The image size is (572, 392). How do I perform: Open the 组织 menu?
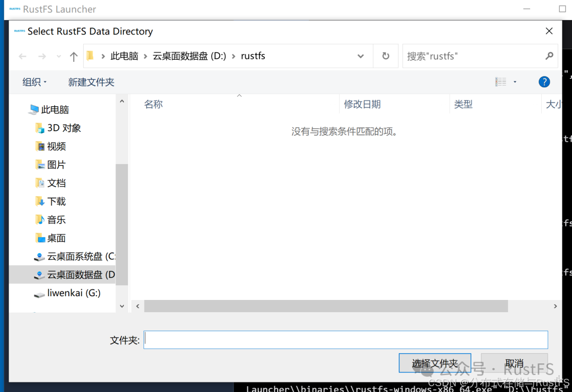[x=34, y=82]
